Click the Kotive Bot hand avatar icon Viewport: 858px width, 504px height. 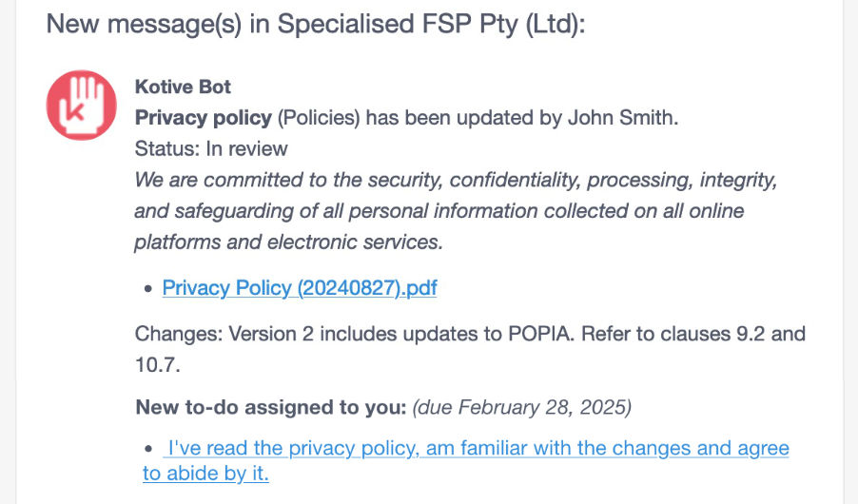(x=81, y=105)
